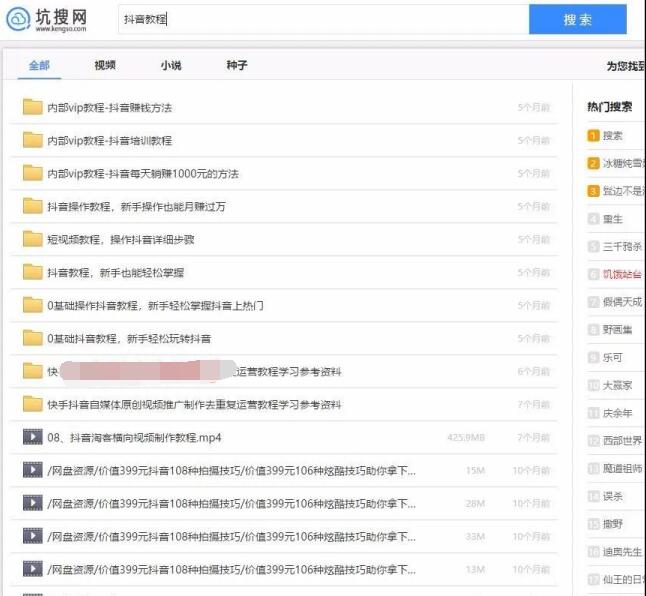Screen dimensions: 646x596
Task: Open hot search term 庆余年
Action: (x=618, y=413)
